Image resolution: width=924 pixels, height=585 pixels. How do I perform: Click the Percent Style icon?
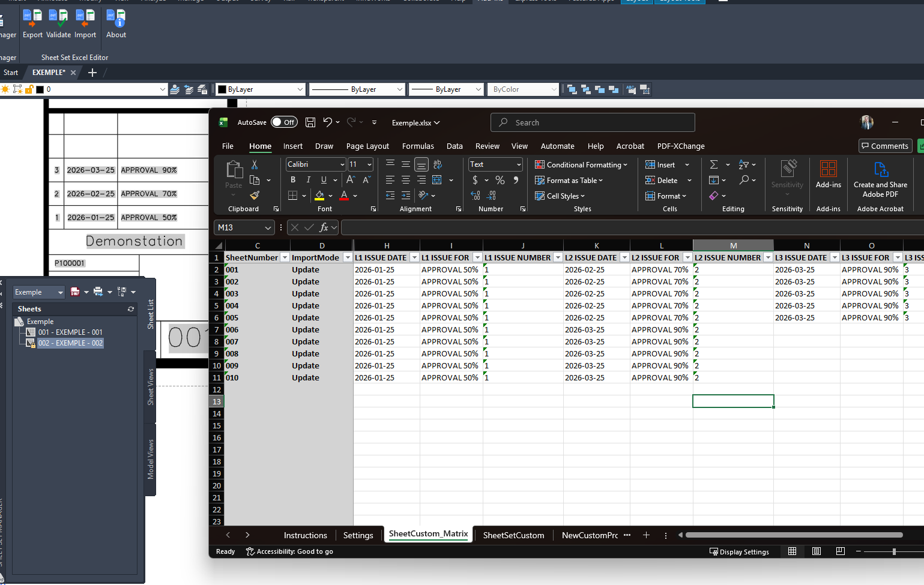500,180
